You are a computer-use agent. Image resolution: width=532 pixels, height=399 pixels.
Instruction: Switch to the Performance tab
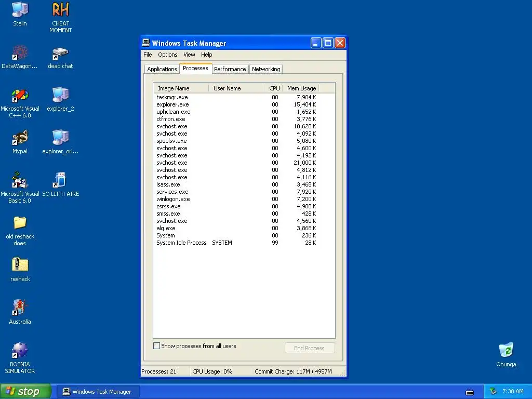point(230,69)
